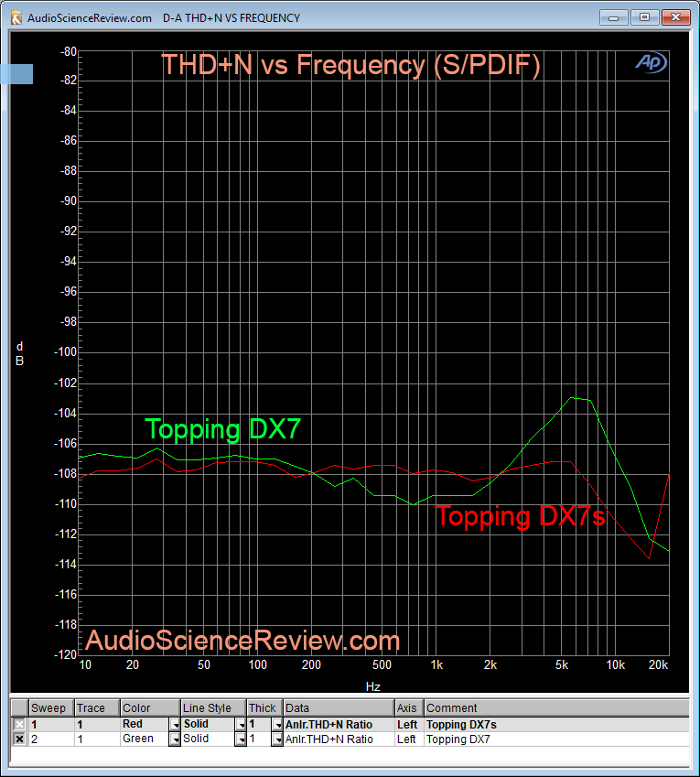Toggle visibility checkbox for Topping DX7s sweep
This screenshot has height=777, width=700.
pos(19,725)
